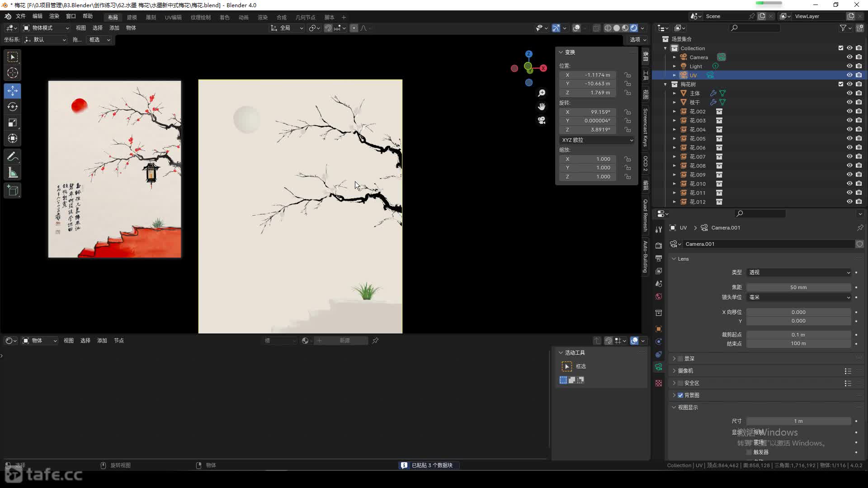Screen dimensions: 868x488
Task: Open the 编辑 menu
Action: click(x=38, y=16)
